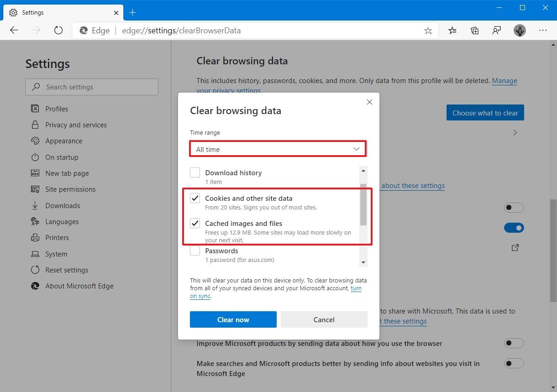Open the profile avatar in the toolbar
Image resolution: width=557 pixels, height=392 pixels.
coord(520,30)
